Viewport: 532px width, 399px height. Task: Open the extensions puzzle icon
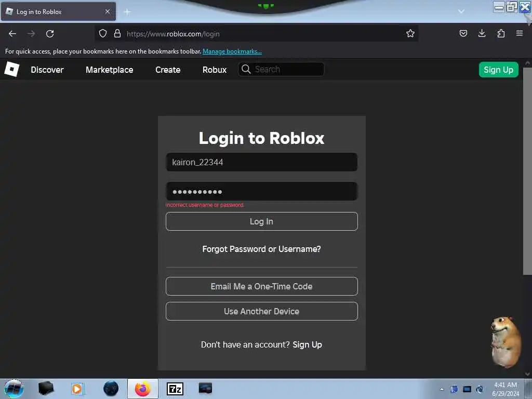click(501, 33)
